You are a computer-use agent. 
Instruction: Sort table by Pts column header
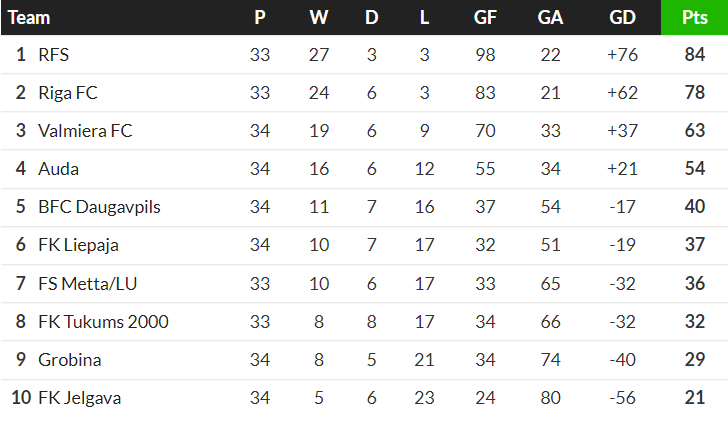point(695,17)
